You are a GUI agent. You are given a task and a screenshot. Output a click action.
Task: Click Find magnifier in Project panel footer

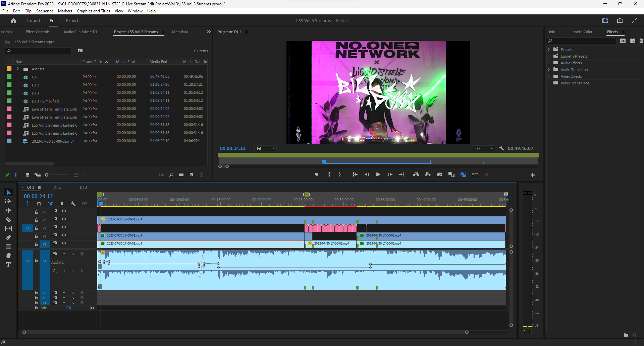tap(171, 175)
